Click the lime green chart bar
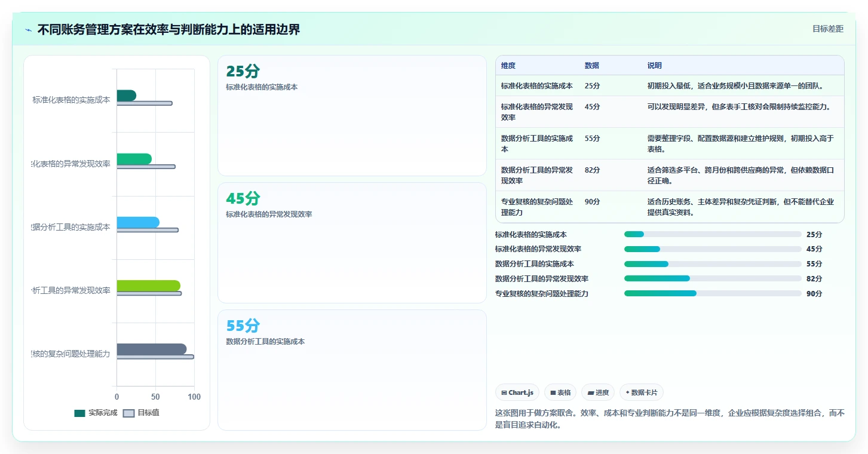This screenshot has width=868, height=454. (x=148, y=286)
